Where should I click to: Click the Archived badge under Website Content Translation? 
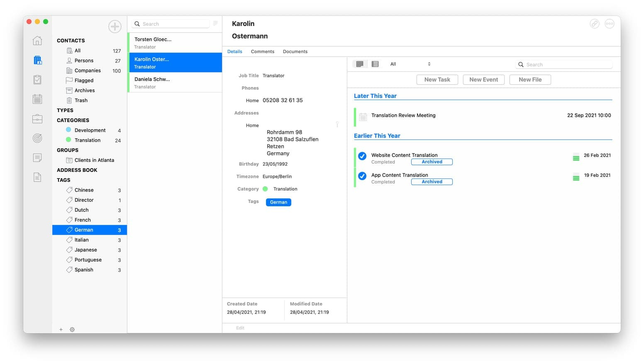pos(432,162)
